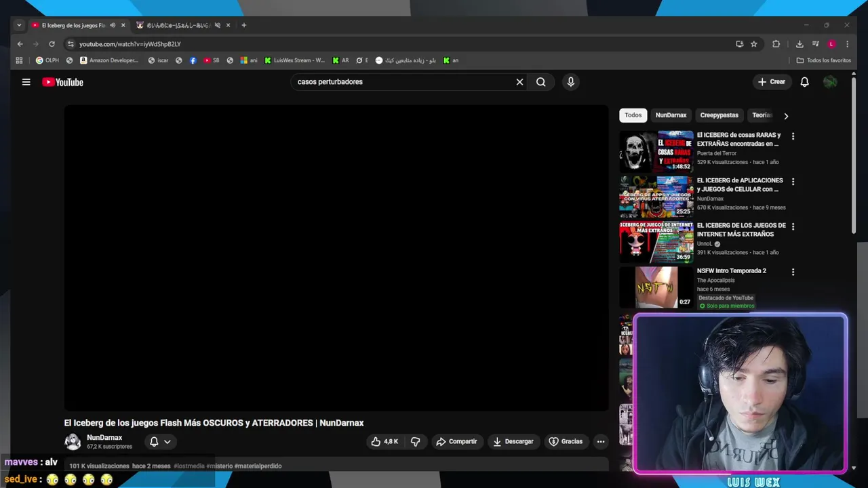Open the Chrome extensions puzzle icon
This screenshot has height=488, width=868.
click(x=776, y=44)
